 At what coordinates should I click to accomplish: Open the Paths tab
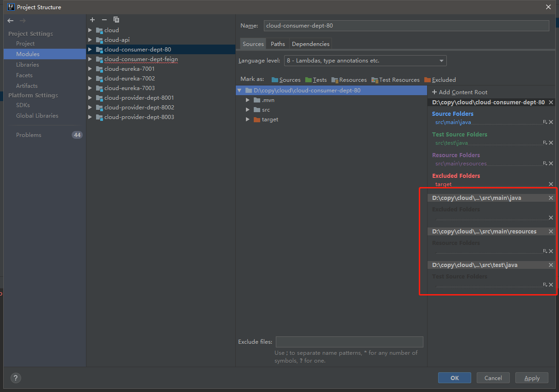click(278, 44)
